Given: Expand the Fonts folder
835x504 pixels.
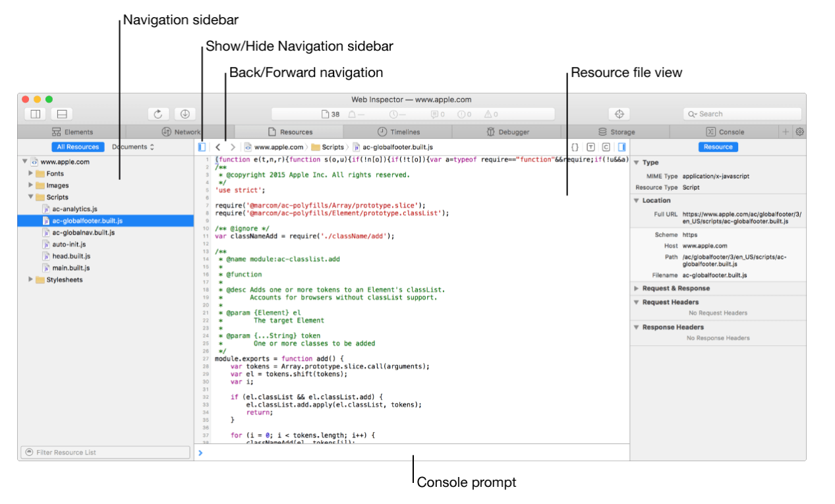Looking at the screenshot, I should [x=30, y=173].
